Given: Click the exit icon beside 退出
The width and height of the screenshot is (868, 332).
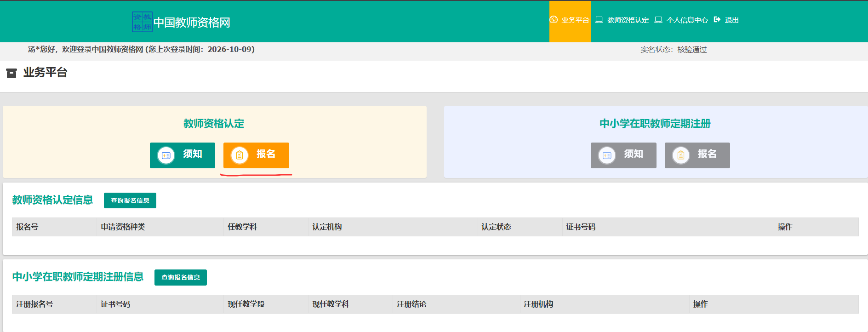Looking at the screenshot, I should point(717,20).
